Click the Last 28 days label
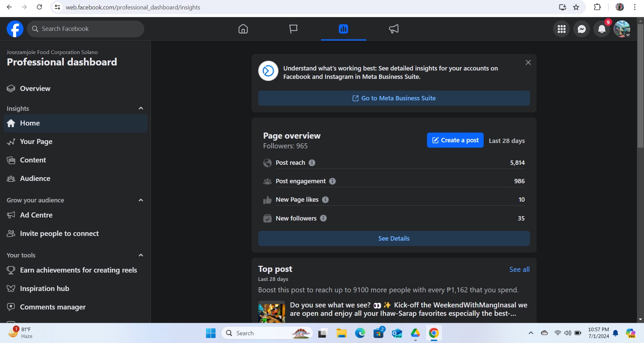This screenshot has height=343, width=644. coord(507,141)
